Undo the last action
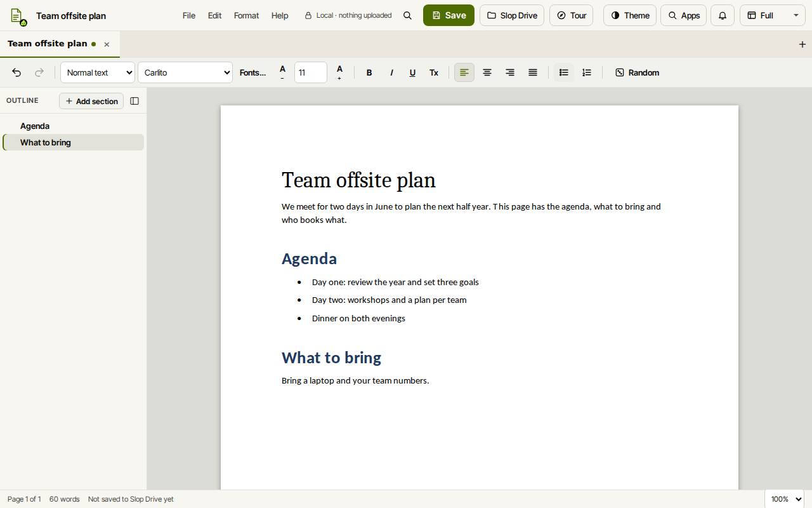Screen dimensions: 812x508 [x=16, y=72]
